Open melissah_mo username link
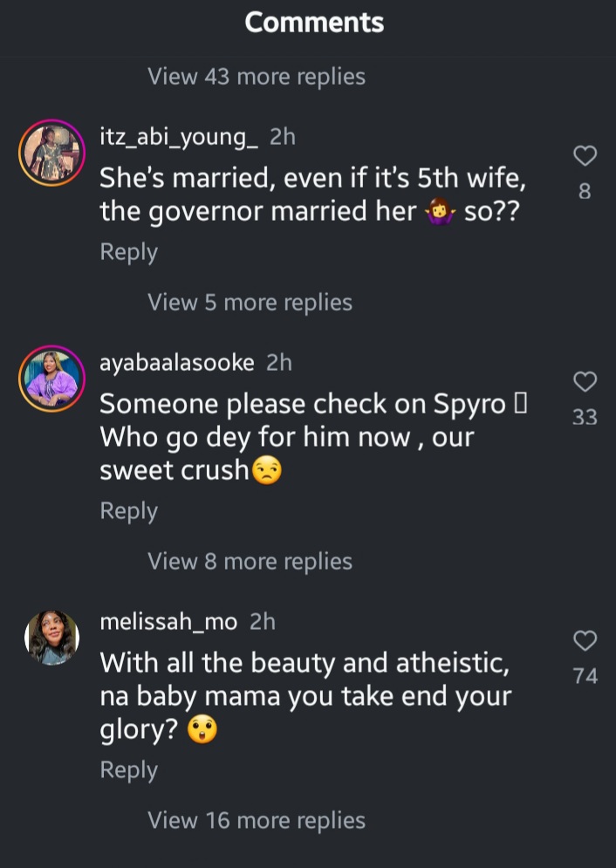 coord(168,621)
